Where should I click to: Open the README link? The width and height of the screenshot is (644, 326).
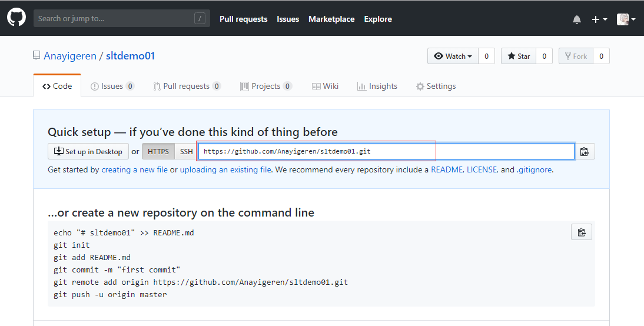[x=447, y=169]
